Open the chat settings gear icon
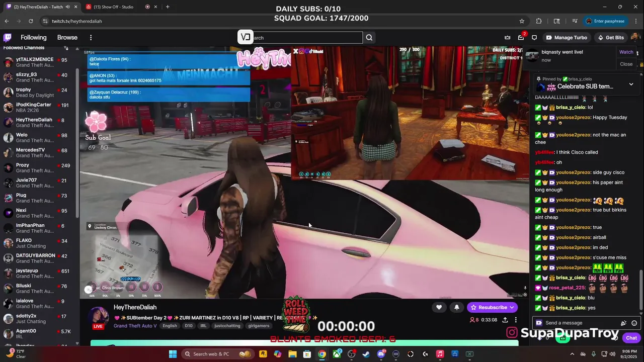Screen dimensions: 644x362 pos(615,338)
